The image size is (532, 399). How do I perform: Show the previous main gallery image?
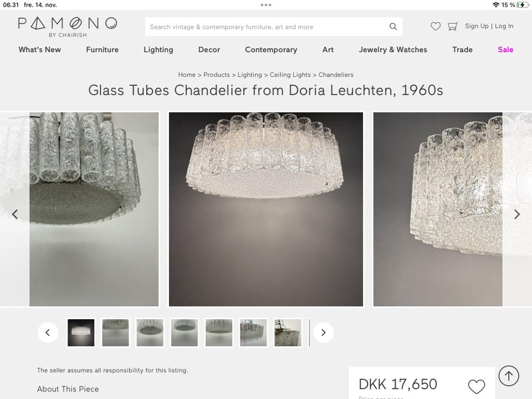(x=15, y=214)
